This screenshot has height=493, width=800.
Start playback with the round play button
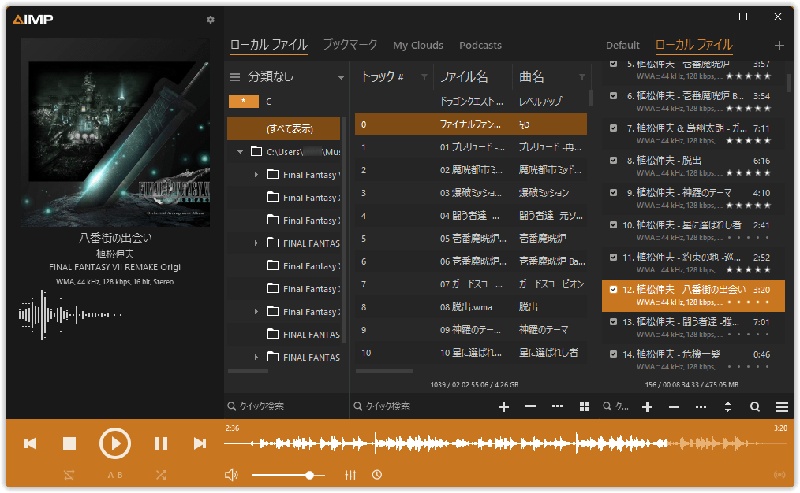[114, 443]
